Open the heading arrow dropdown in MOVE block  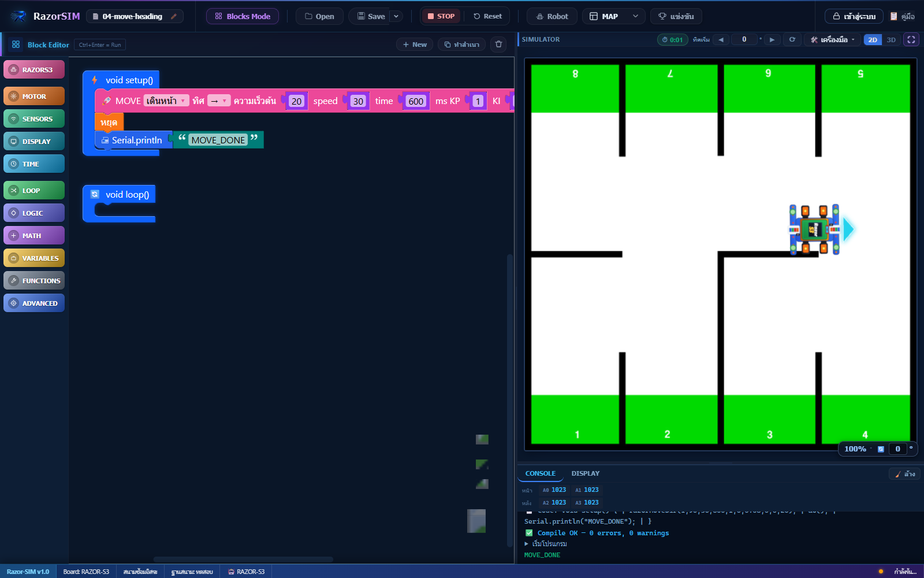click(x=219, y=101)
